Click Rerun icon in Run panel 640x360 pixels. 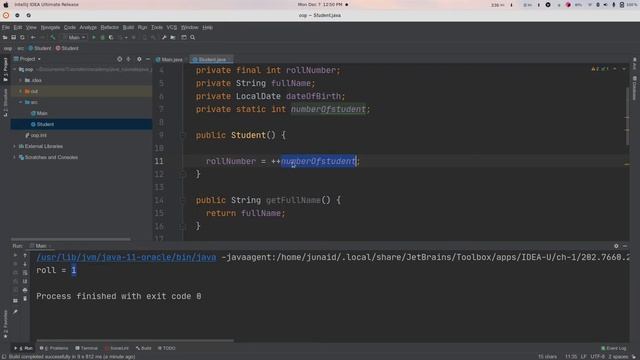16,255
